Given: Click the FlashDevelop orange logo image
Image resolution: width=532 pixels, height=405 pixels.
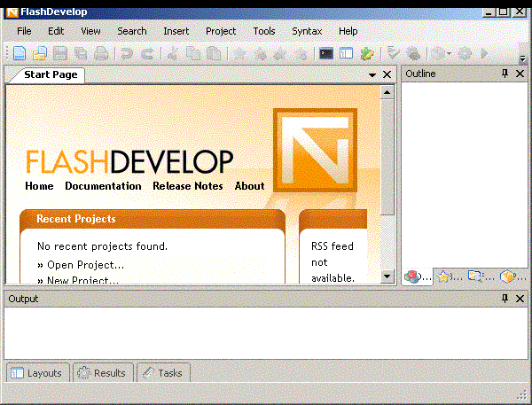Looking at the screenshot, I should 315,151.
